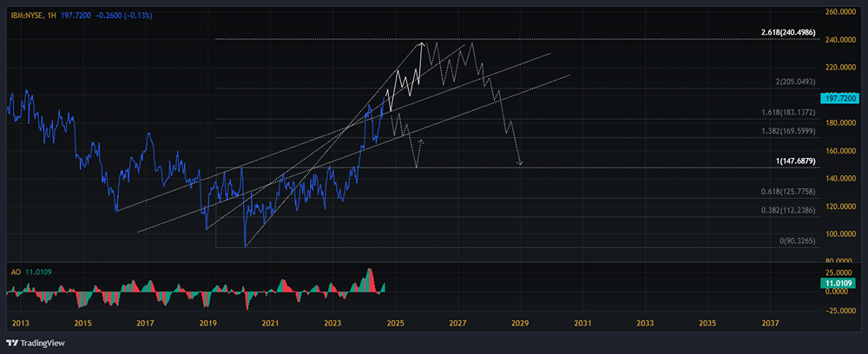This screenshot has width=868, height=354.
Task: Click the 140.0000 price axis label
Action: [x=842, y=179]
